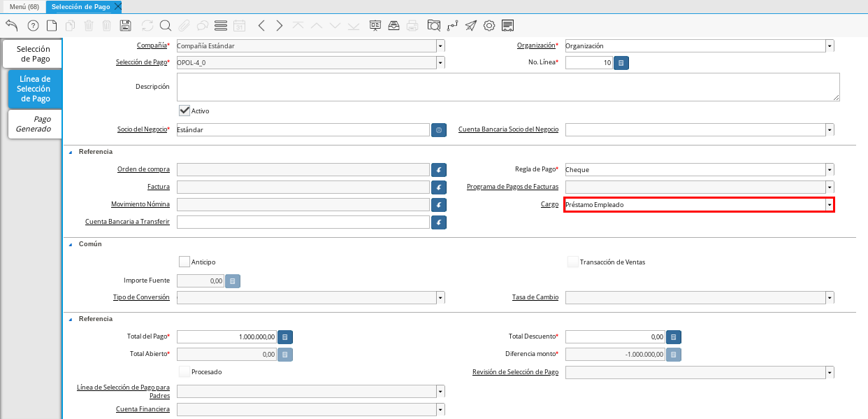The height and width of the screenshot is (419, 868).
Task: Enable the Anticipo checkbox
Action: 185,262
